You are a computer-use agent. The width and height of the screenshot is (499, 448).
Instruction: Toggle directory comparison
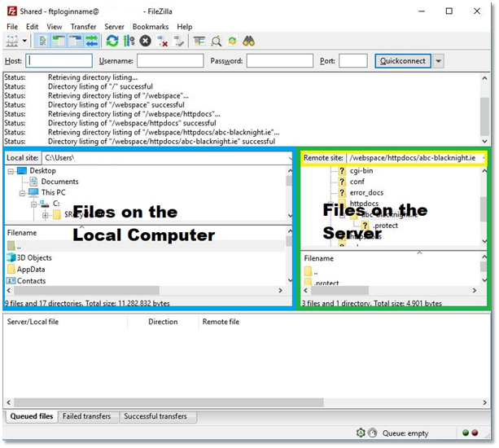[216, 41]
